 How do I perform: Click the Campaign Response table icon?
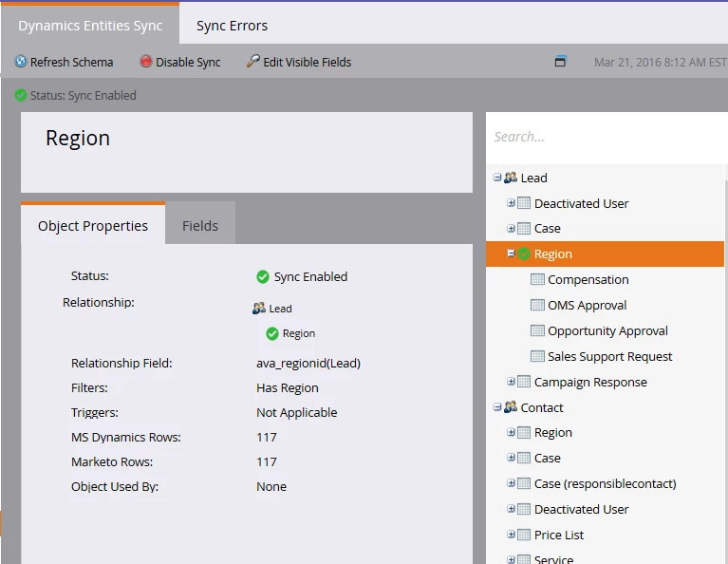click(524, 382)
